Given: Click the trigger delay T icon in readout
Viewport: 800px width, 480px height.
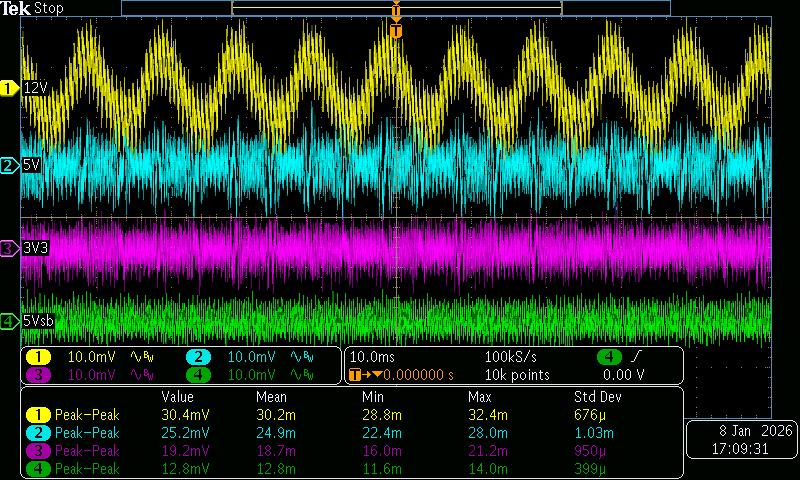Looking at the screenshot, I should pyautogui.click(x=355, y=375).
